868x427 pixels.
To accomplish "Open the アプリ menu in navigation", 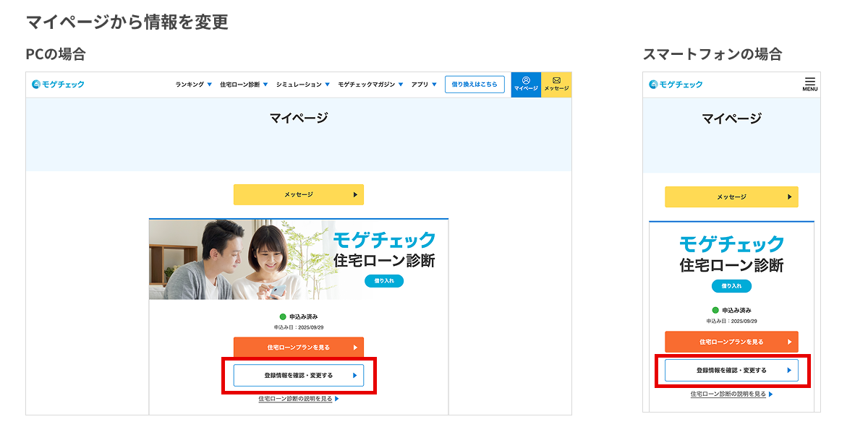I will point(424,85).
